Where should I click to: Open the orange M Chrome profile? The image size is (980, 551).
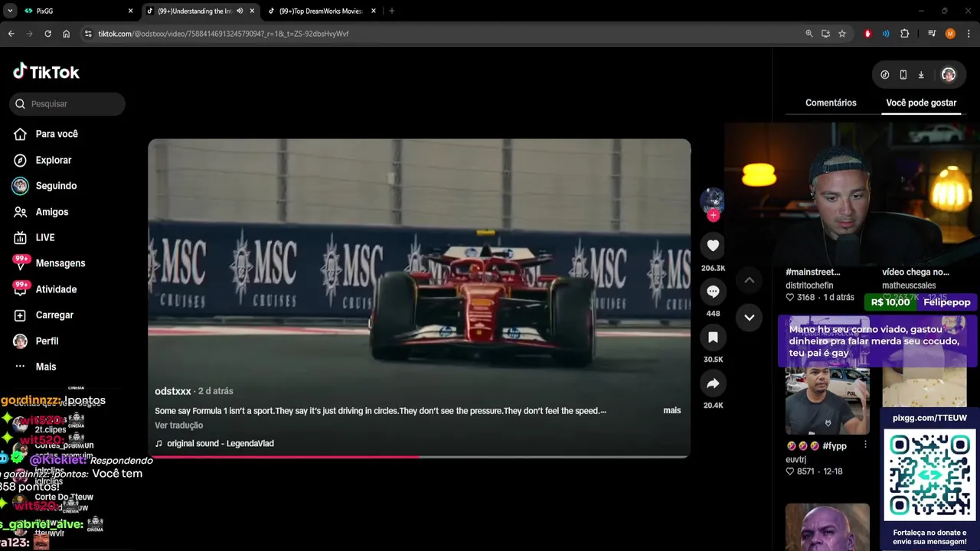tap(950, 34)
